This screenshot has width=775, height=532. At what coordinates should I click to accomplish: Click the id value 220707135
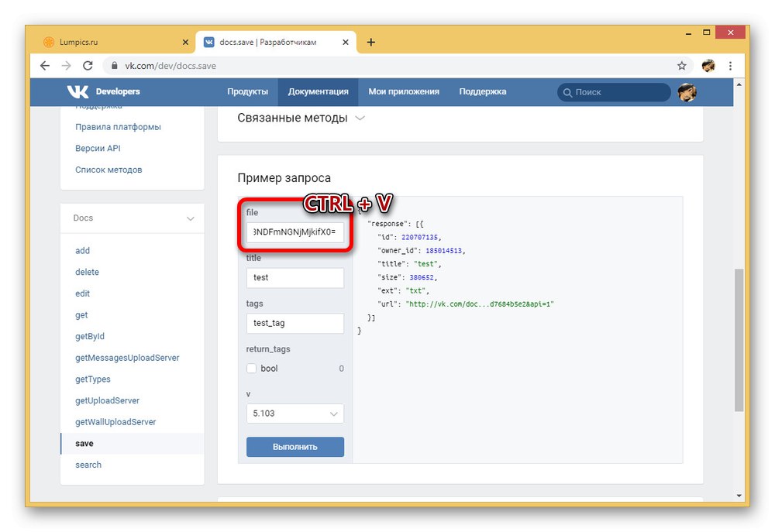(x=419, y=238)
